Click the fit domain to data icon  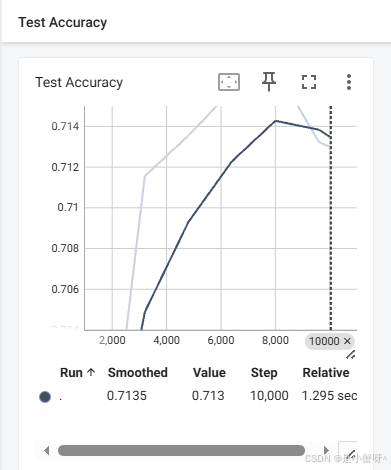tap(229, 82)
